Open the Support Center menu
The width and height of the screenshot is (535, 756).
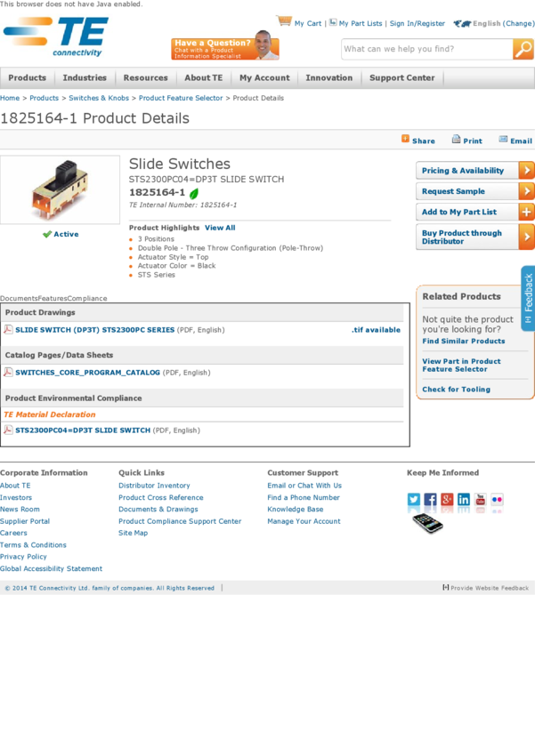pos(402,78)
